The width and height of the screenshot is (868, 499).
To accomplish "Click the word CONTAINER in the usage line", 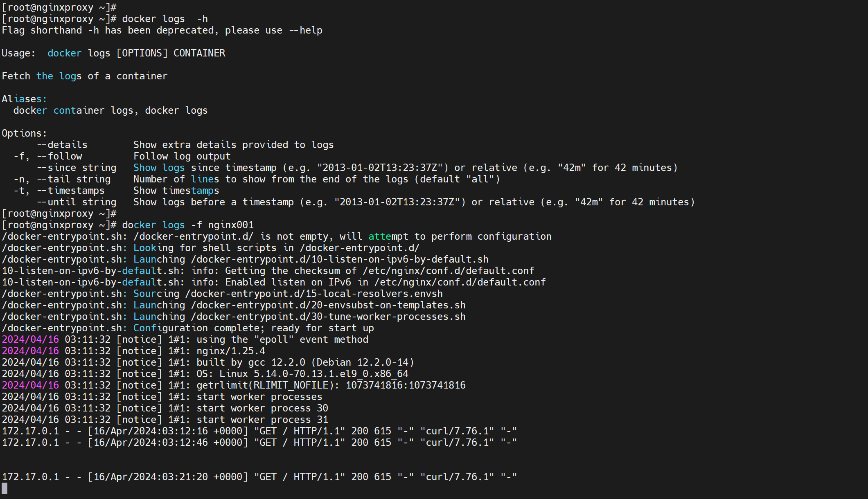I will 199,54.
